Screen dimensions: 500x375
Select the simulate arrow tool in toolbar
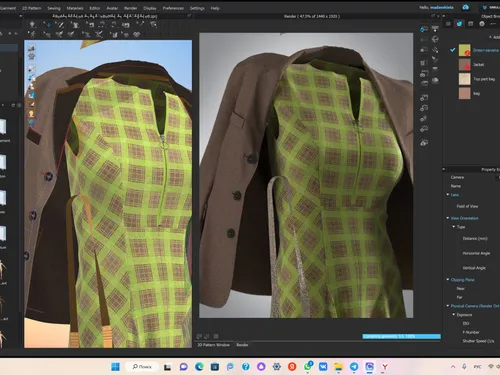click(32, 24)
